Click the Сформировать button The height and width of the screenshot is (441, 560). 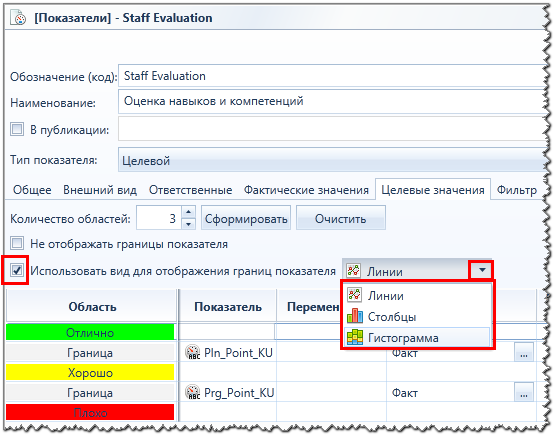click(246, 218)
